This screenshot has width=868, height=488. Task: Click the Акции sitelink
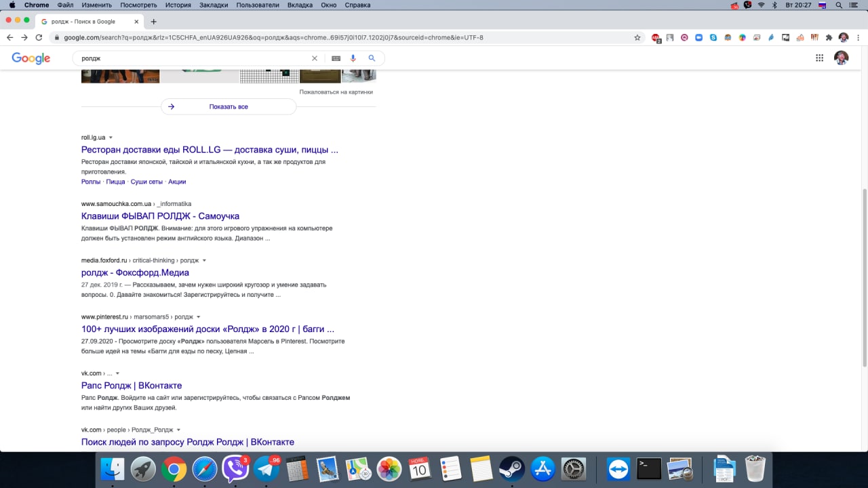(x=177, y=182)
